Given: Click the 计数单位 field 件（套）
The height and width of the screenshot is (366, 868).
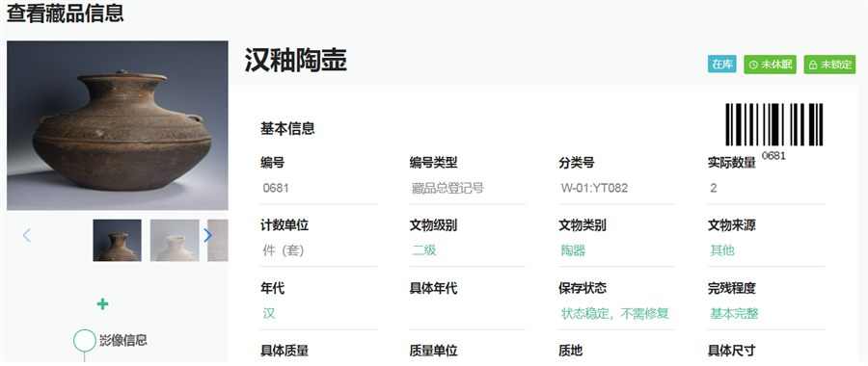Looking at the screenshot, I should coord(318,250).
